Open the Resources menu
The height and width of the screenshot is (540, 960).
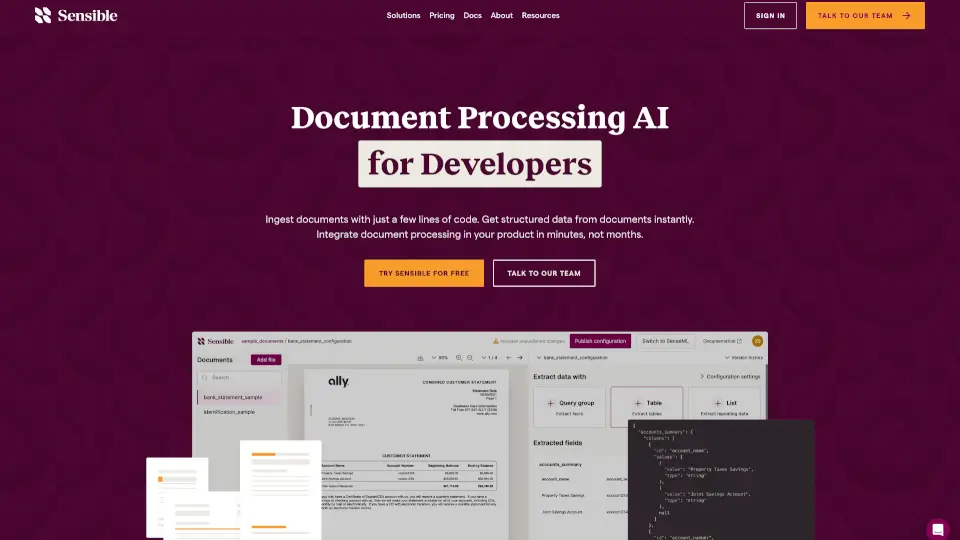pyautogui.click(x=540, y=15)
